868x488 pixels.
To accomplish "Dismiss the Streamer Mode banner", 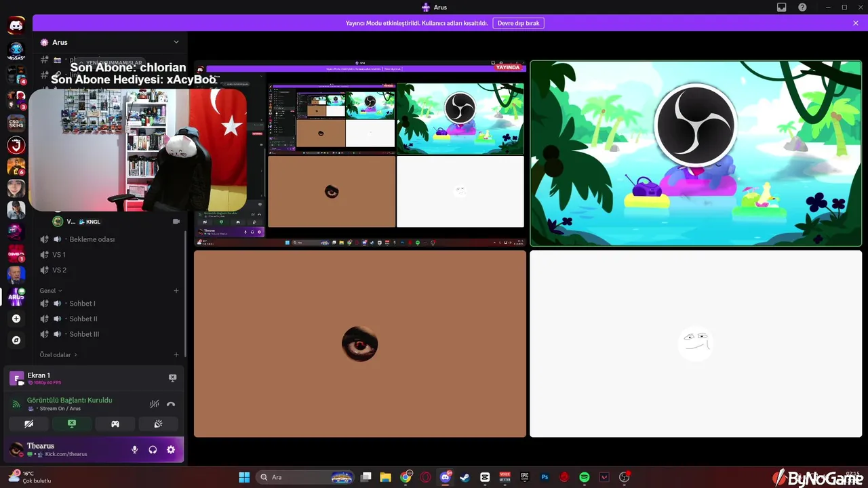I will [856, 23].
